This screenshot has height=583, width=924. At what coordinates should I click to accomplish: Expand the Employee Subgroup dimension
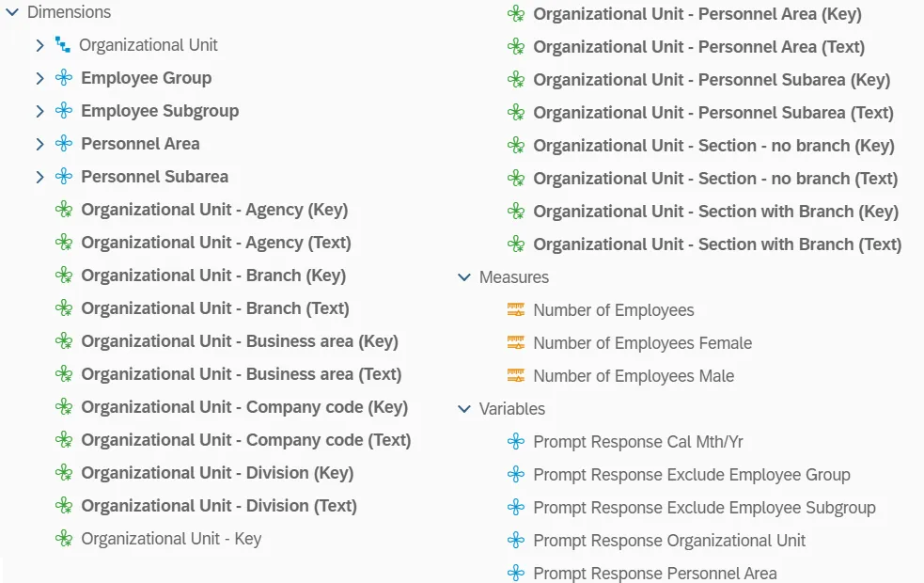39,111
